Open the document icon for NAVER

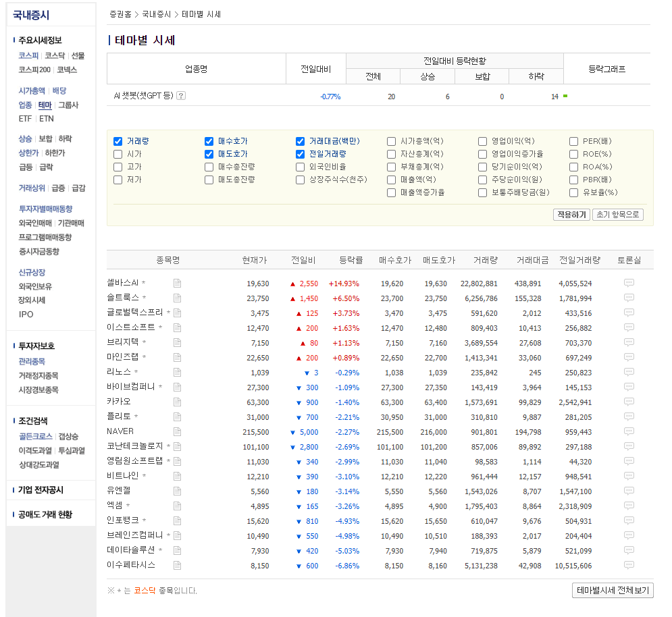click(x=178, y=431)
